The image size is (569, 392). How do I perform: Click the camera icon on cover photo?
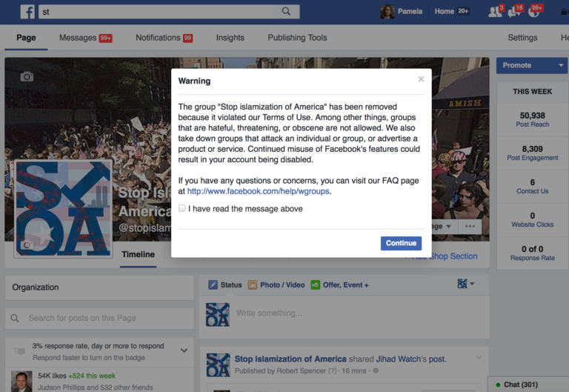point(27,76)
